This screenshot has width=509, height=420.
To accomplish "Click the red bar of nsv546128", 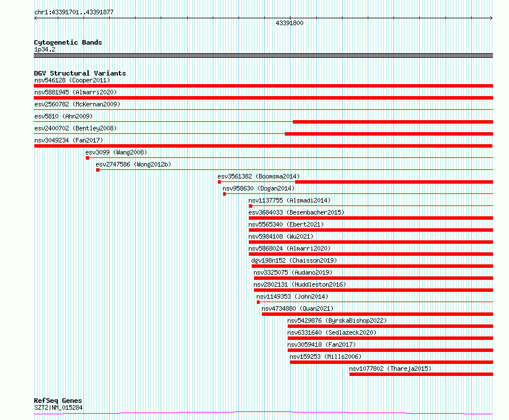I will click(x=263, y=86).
